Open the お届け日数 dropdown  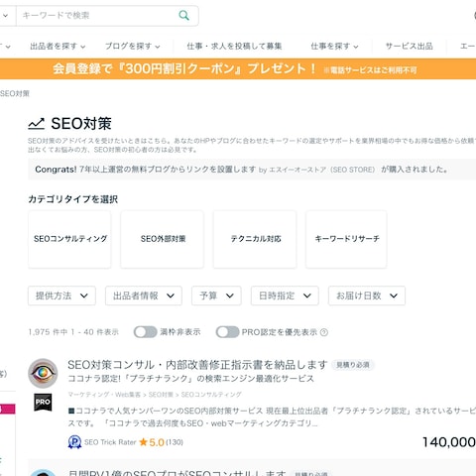[367, 296]
